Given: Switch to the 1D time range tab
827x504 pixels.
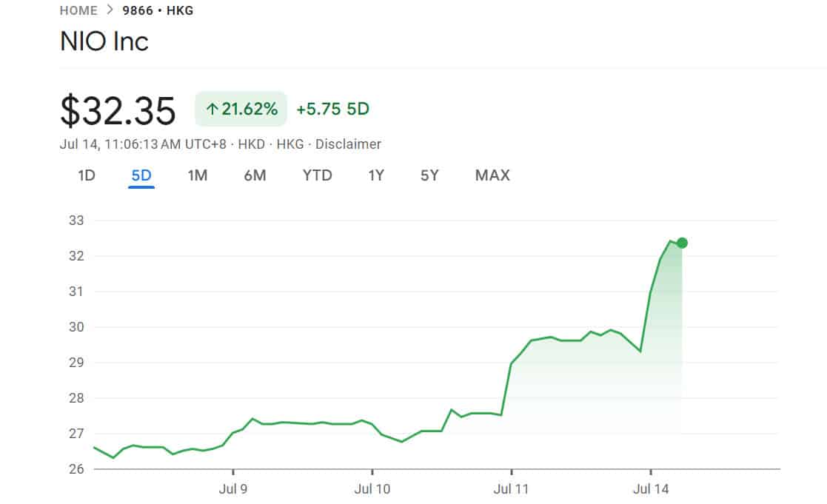Looking at the screenshot, I should point(86,175).
